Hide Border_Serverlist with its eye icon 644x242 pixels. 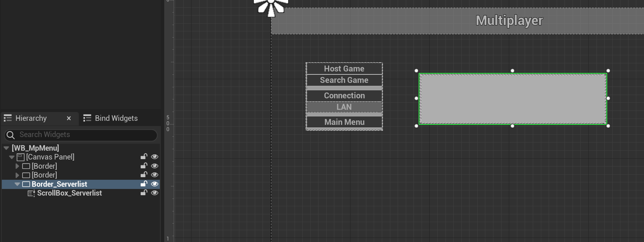pos(155,184)
